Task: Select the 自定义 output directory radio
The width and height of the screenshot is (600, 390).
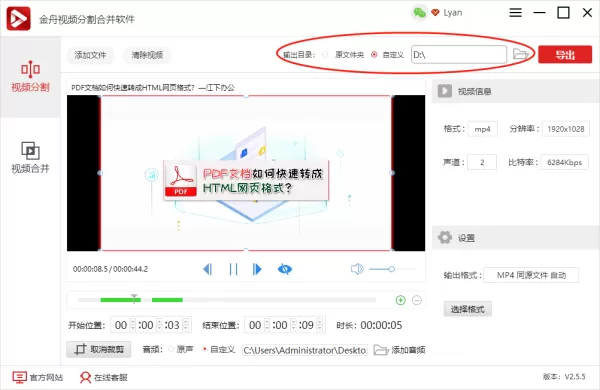Action: pos(374,55)
